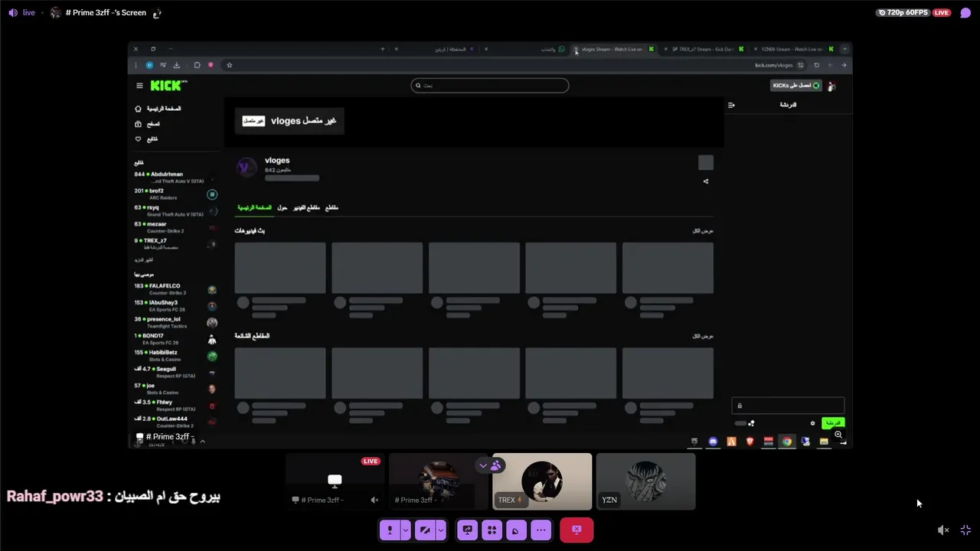Click view all link for stream videos
Image resolution: width=980 pixels, height=551 pixels.
(x=703, y=230)
